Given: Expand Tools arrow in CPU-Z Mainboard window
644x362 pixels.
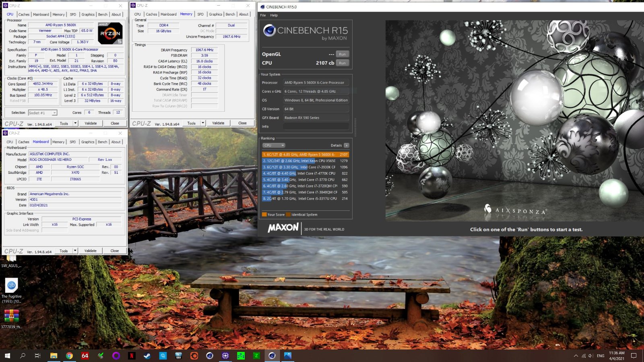Looking at the screenshot, I should pos(75,251).
